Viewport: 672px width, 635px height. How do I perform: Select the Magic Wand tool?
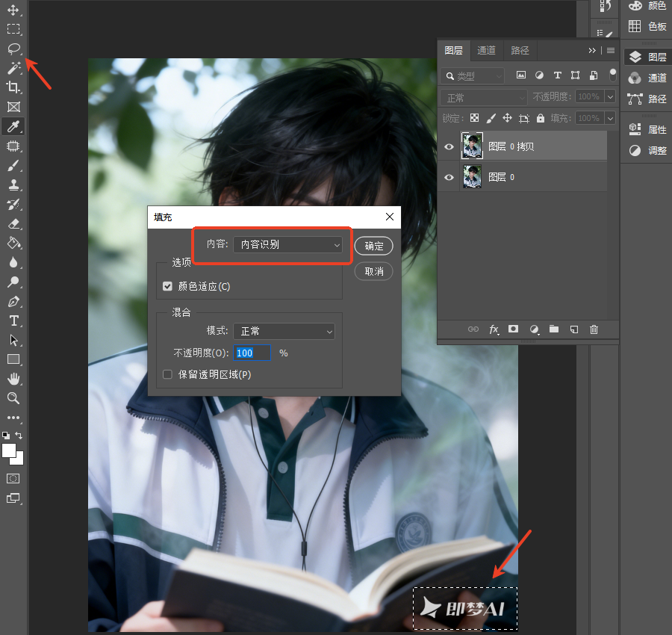(13, 68)
